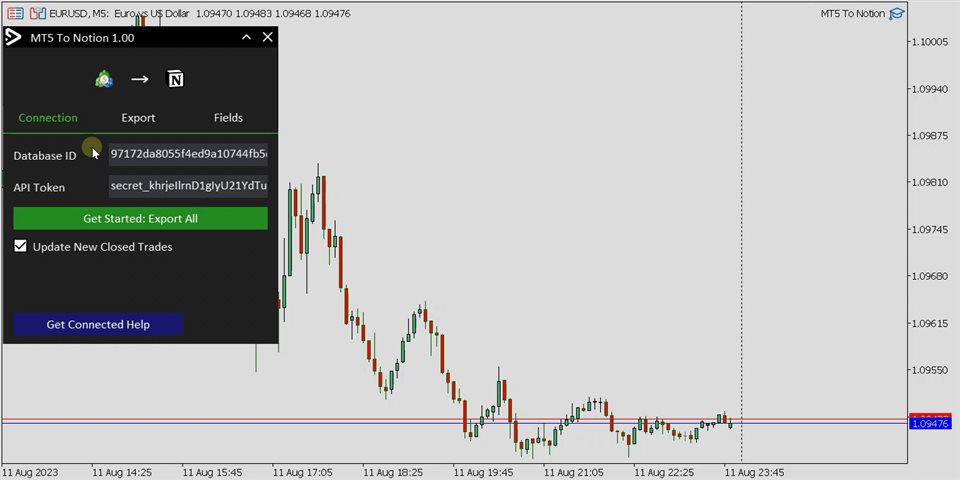Open the Fields tab
This screenshot has width=960, height=480.
228,118
